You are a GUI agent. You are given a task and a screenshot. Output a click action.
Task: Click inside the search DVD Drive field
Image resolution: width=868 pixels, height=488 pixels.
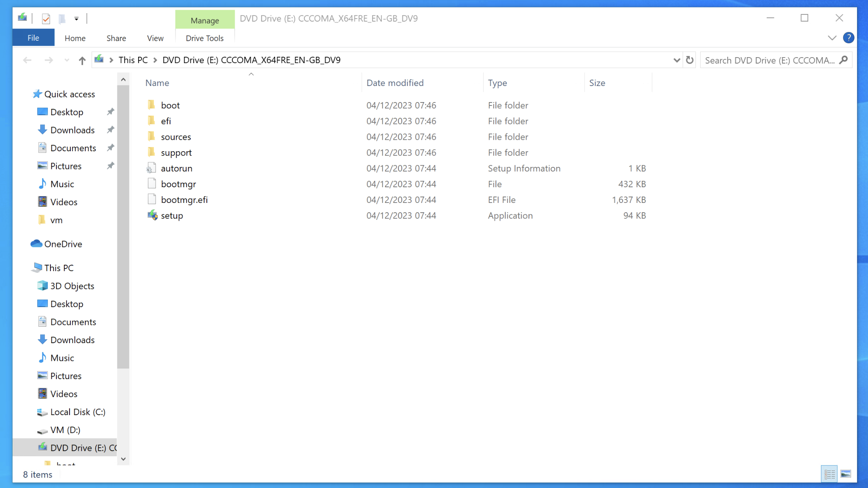coord(763,60)
